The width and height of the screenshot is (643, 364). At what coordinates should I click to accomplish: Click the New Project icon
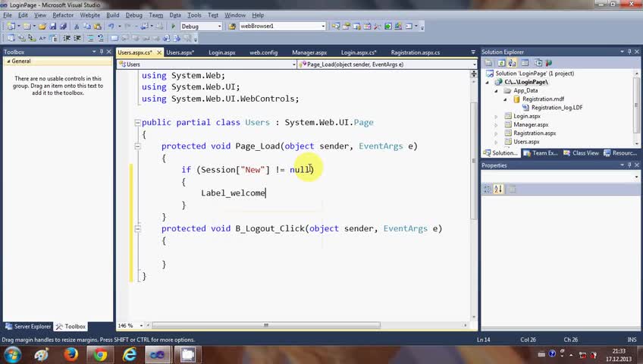click(11, 27)
